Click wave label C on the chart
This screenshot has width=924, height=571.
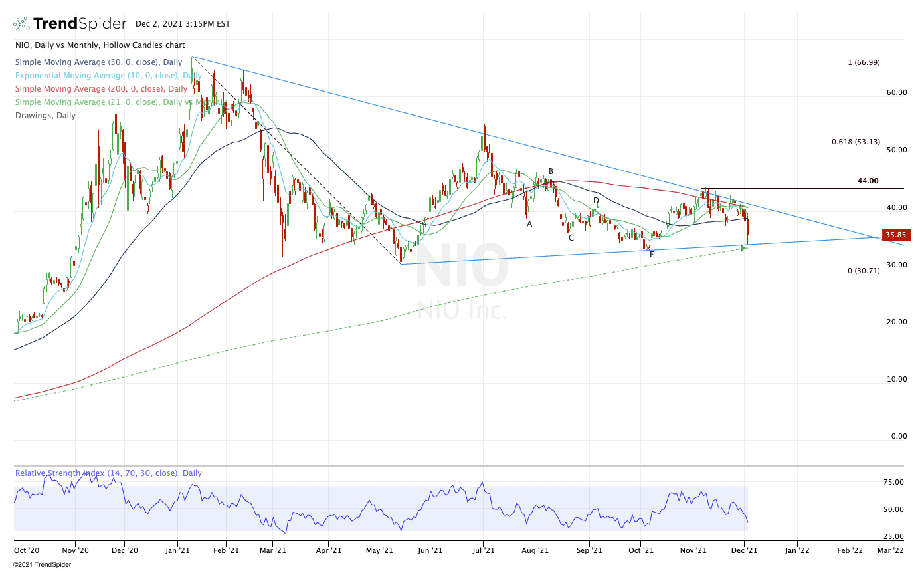(571, 237)
